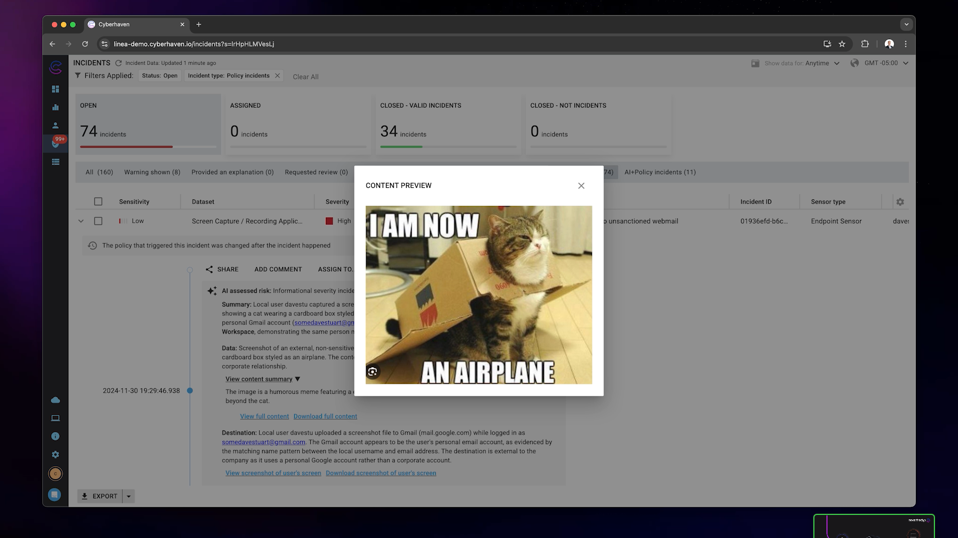
Task: Collapse the expanded incident row chevron
Action: tap(81, 221)
